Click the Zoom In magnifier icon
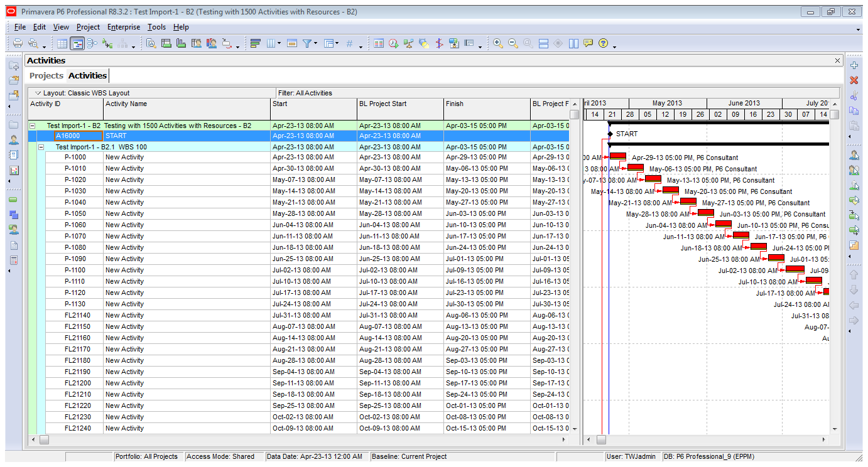This screenshot has width=868, height=467. coord(498,43)
